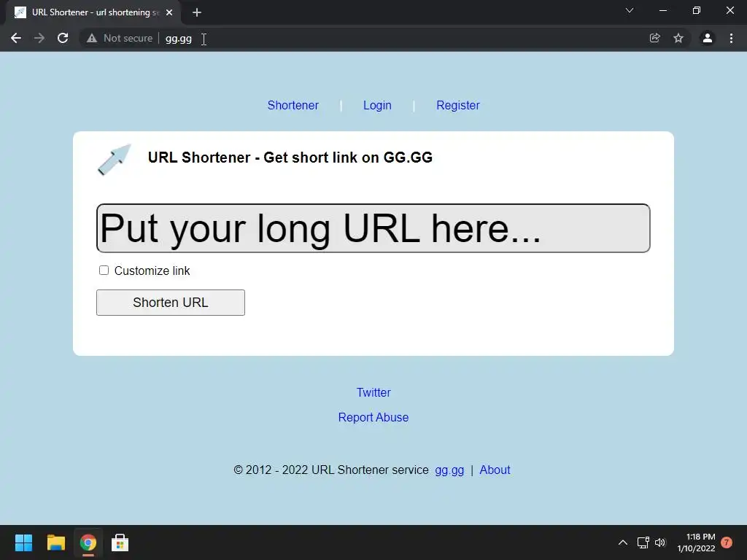Minimize the Chrome window
This screenshot has width=747, height=560.
tap(662, 10)
